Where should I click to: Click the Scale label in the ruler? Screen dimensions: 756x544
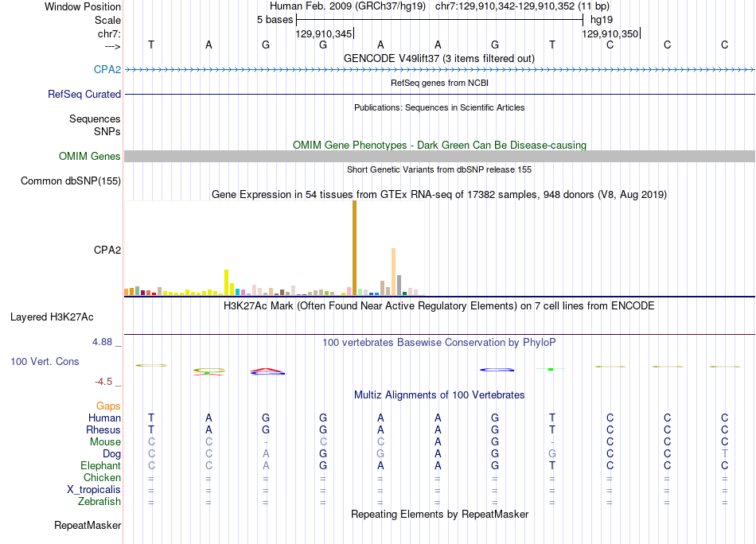click(107, 20)
